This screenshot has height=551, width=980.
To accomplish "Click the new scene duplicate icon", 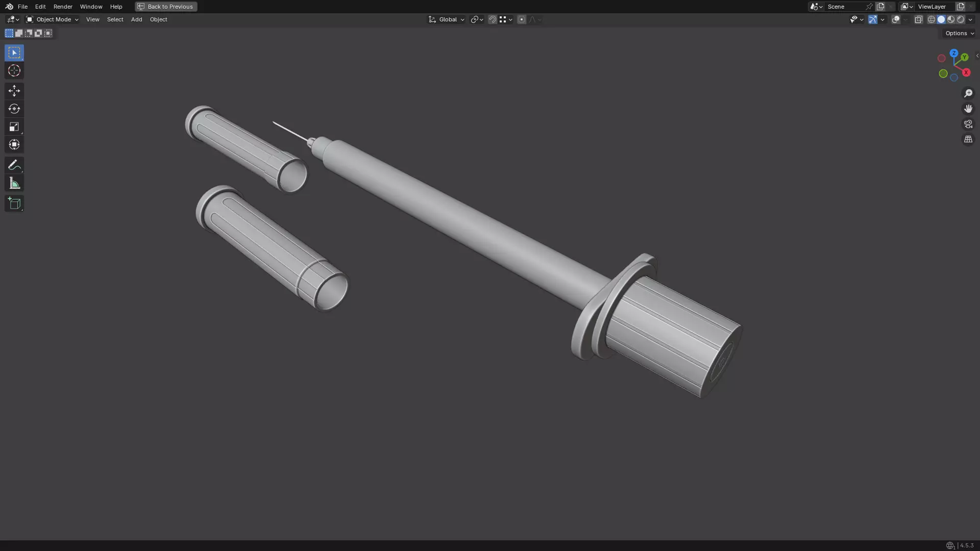I will tap(880, 7).
